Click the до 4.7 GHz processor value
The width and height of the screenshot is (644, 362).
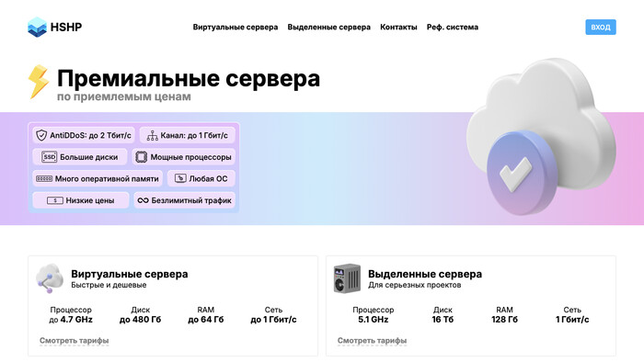click(x=71, y=320)
